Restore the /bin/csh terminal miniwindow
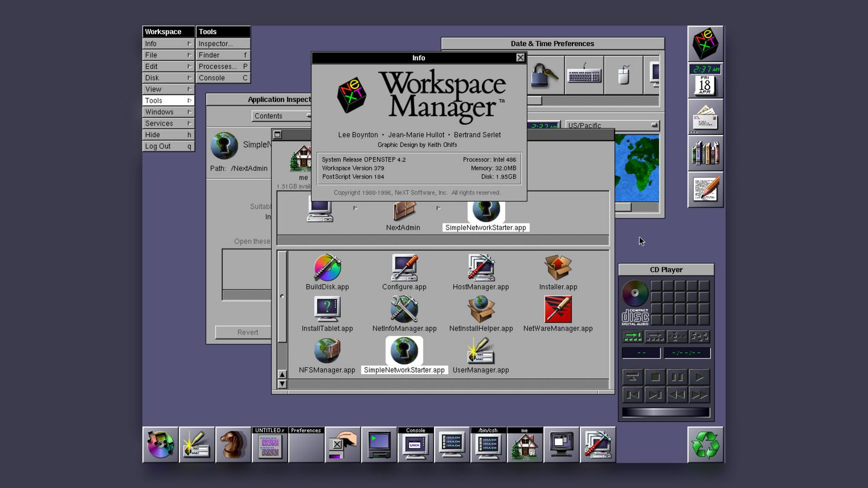 [488, 445]
